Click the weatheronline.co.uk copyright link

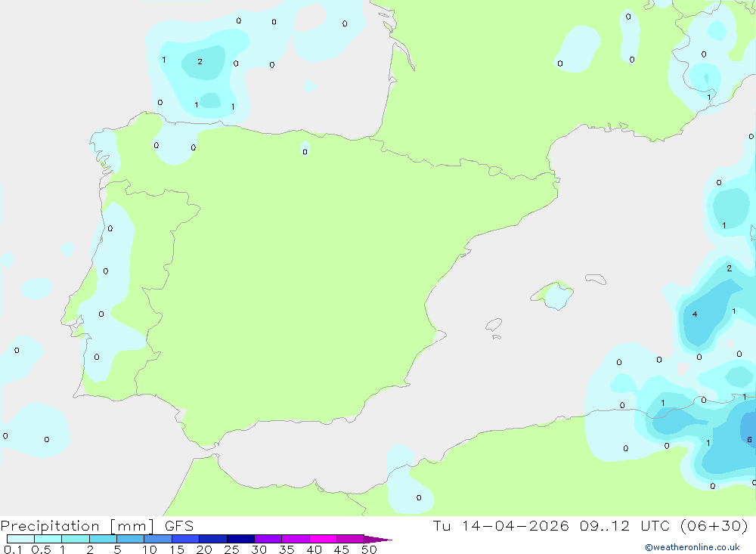click(x=692, y=547)
